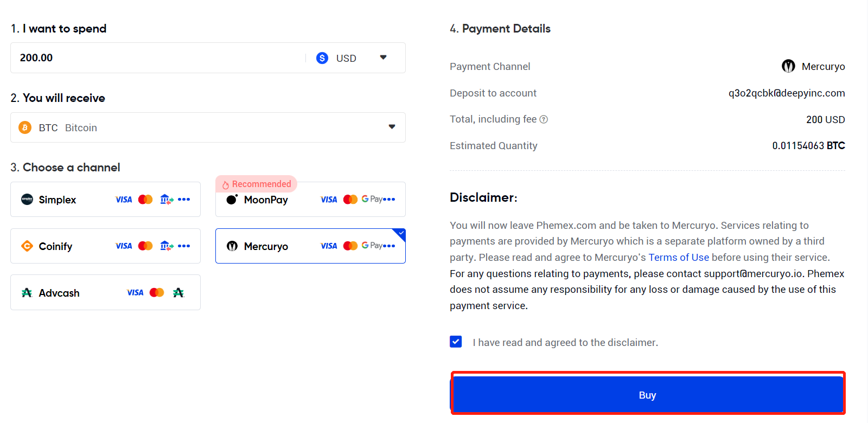Viewport: 868px width, 423px height.
Task: Click the fee info question mark icon
Action: (x=544, y=119)
